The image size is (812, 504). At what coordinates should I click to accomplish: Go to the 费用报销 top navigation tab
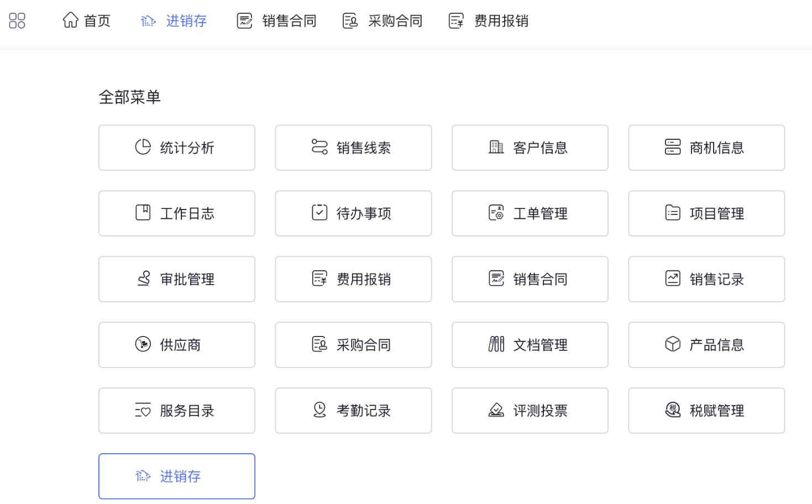489,21
